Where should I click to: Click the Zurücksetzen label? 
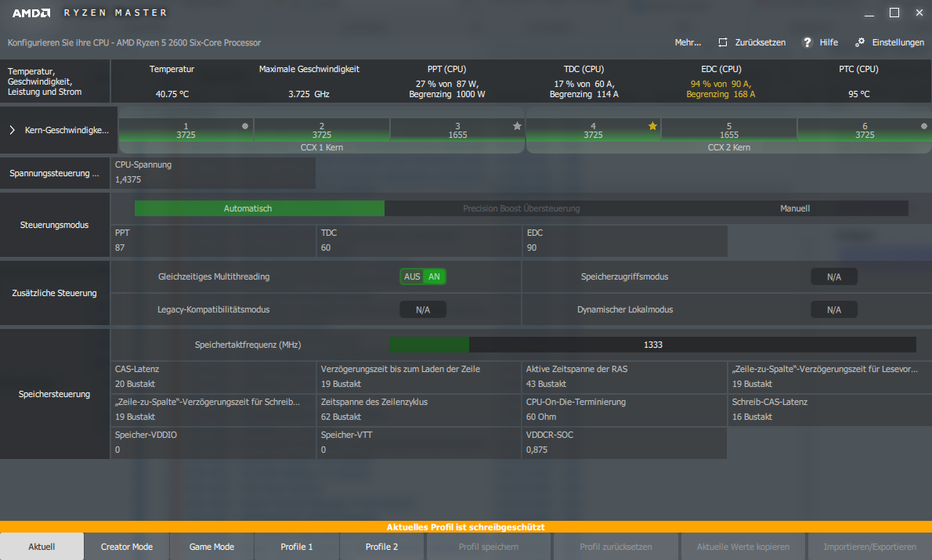point(760,42)
